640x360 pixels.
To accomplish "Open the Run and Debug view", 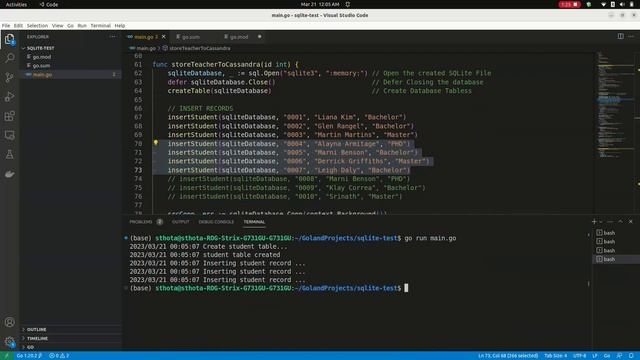I will pyautogui.click(x=9, y=97).
